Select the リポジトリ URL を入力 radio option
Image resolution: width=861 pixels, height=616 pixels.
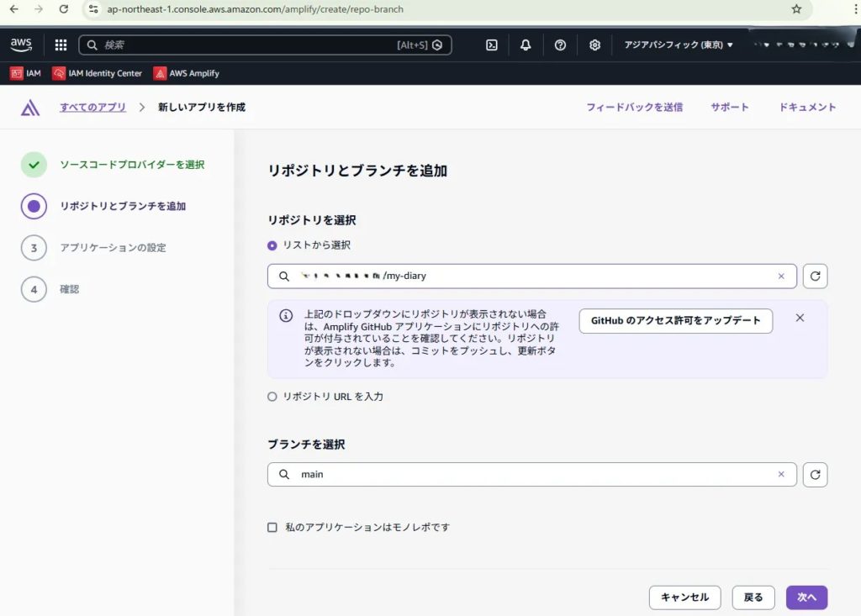point(272,397)
